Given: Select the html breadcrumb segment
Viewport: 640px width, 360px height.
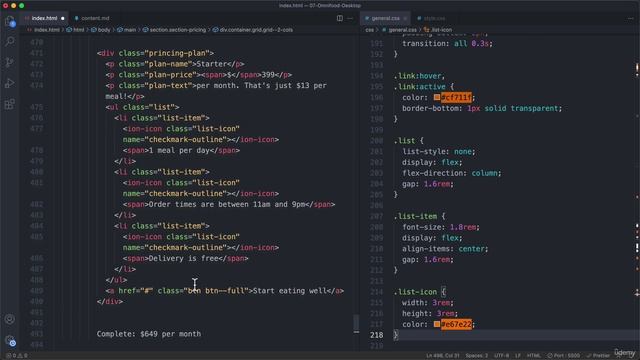Looking at the screenshot, I should 76,30.
